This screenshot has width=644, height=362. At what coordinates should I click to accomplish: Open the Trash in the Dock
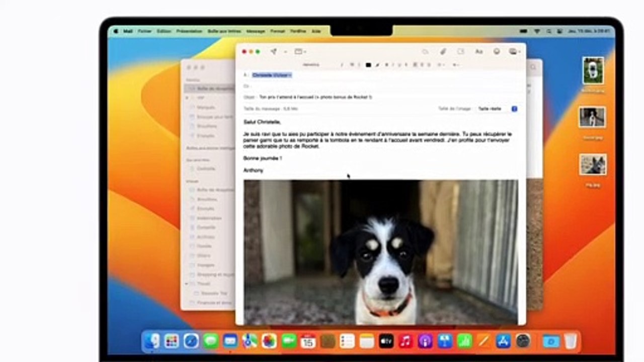point(570,341)
